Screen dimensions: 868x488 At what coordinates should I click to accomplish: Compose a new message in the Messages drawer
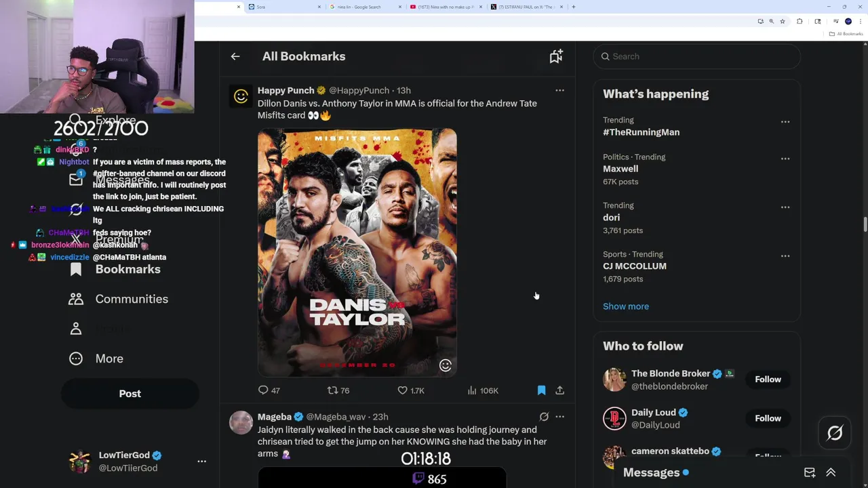(x=810, y=472)
